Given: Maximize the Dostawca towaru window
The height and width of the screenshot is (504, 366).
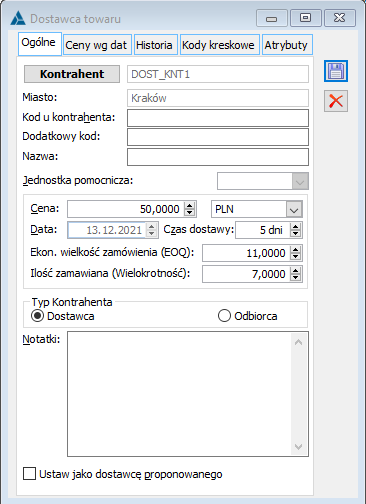Looking at the screenshot, I should (x=306, y=18).
